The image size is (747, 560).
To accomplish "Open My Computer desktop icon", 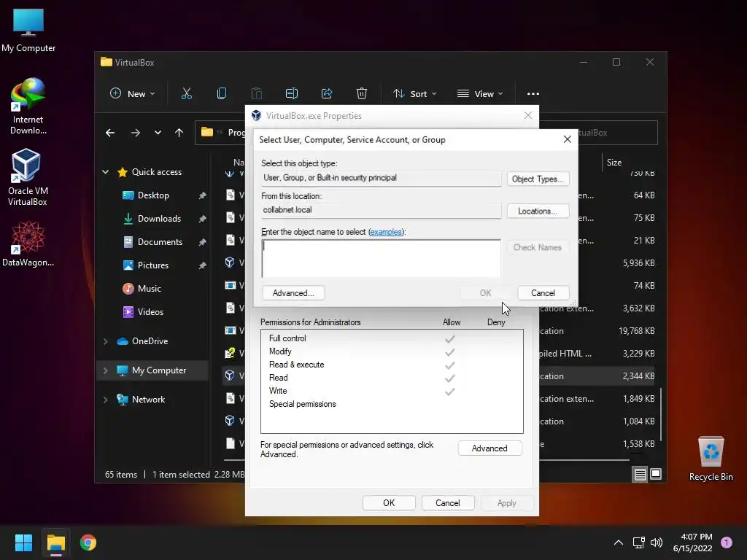I will (28, 31).
